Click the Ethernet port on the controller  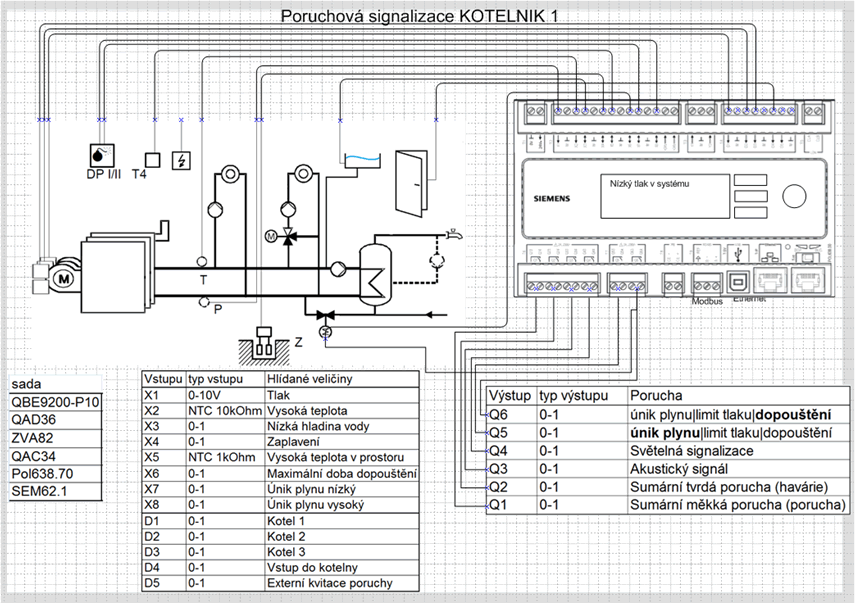770,282
